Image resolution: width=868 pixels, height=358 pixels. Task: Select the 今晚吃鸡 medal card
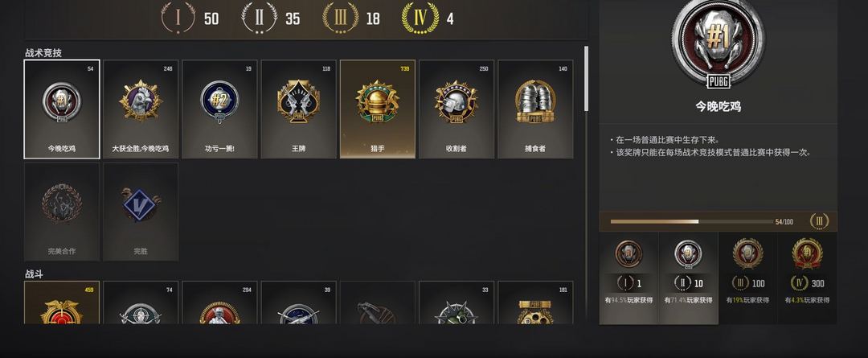pos(61,109)
